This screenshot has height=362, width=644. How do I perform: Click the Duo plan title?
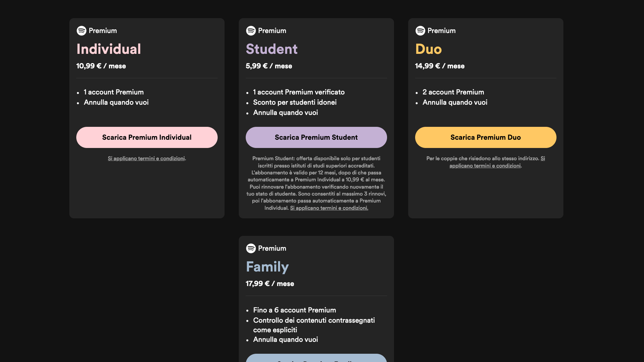pos(429,49)
